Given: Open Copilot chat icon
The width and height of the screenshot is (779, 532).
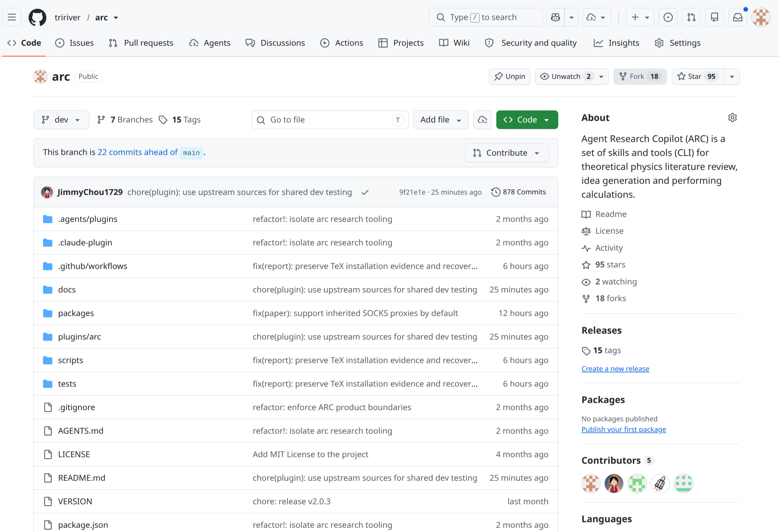Looking at the screenshot, I should [555, 17].
